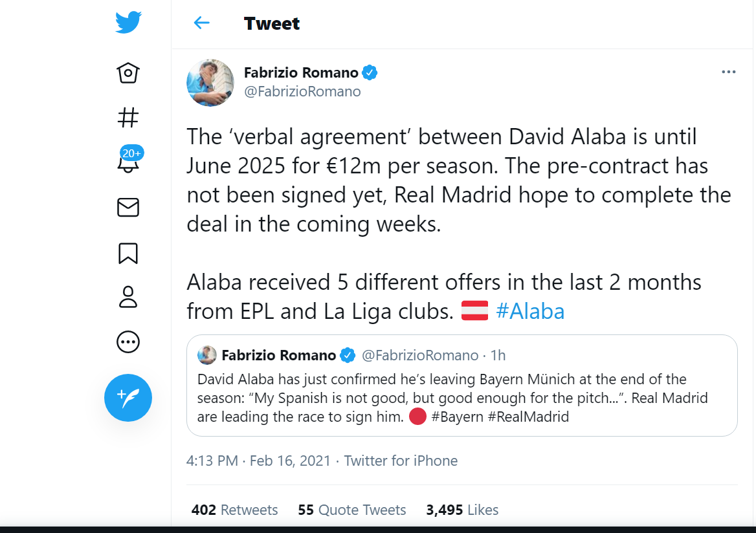
Task: Open Direct Messages envelope icon
Action: [128, 208]
